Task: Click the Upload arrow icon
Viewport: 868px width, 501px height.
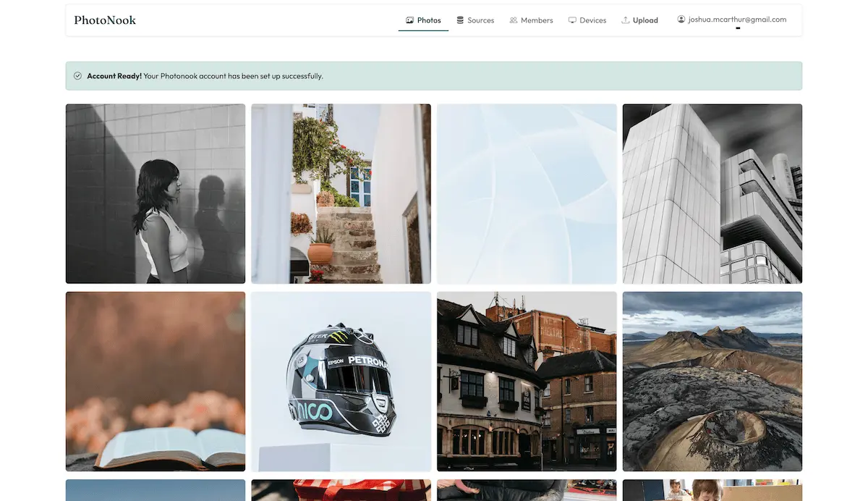Action: [x=626, y=20]
